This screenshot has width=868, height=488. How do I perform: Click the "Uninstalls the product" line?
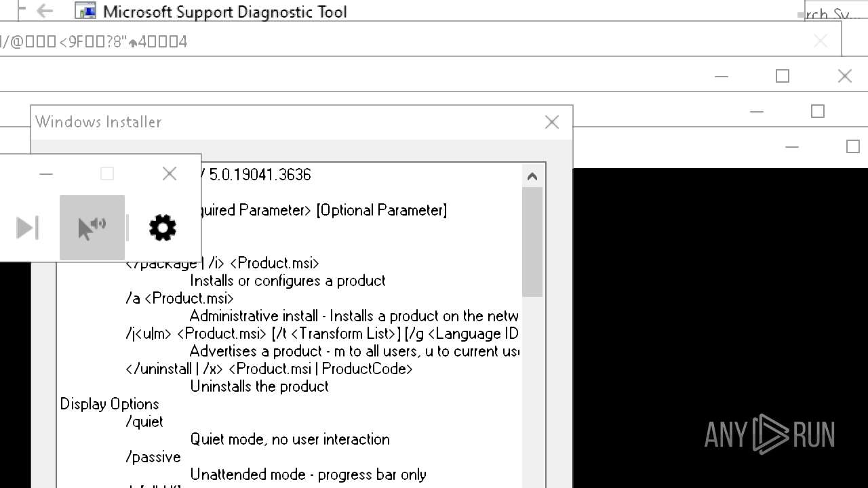point(259,386)
